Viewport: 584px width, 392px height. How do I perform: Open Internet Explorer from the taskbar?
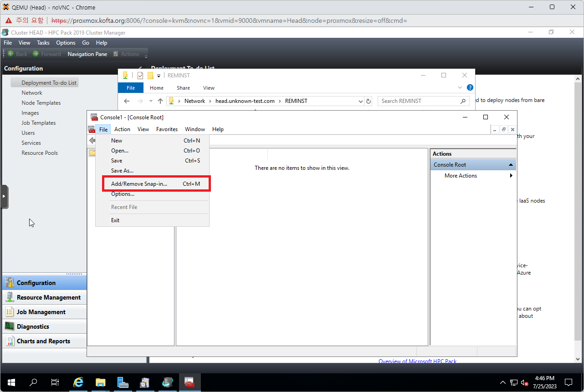click(x=78, y=382)
